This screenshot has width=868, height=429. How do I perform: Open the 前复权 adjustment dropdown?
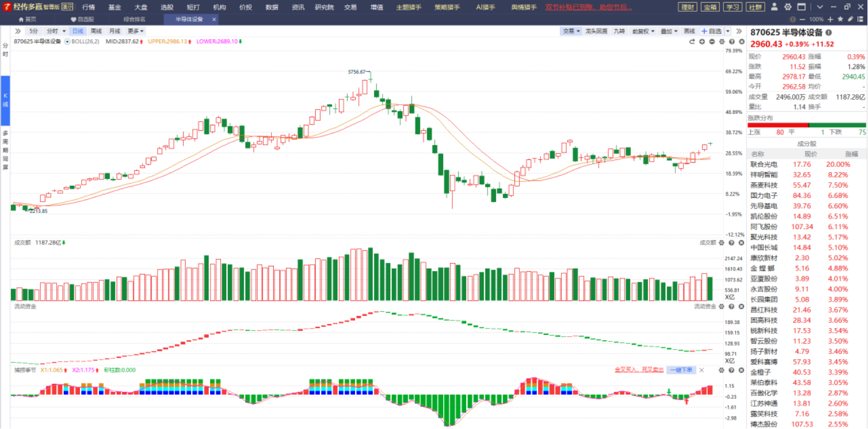click(x=643, y=31)
